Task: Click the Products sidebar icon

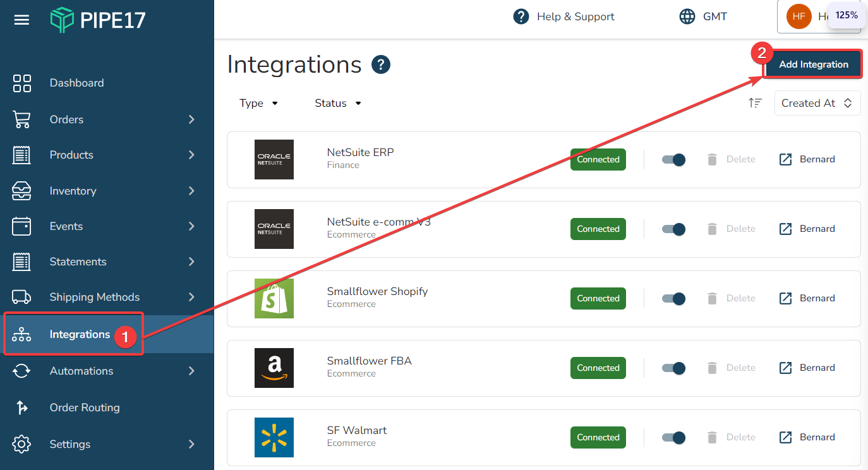Action: 21,155
